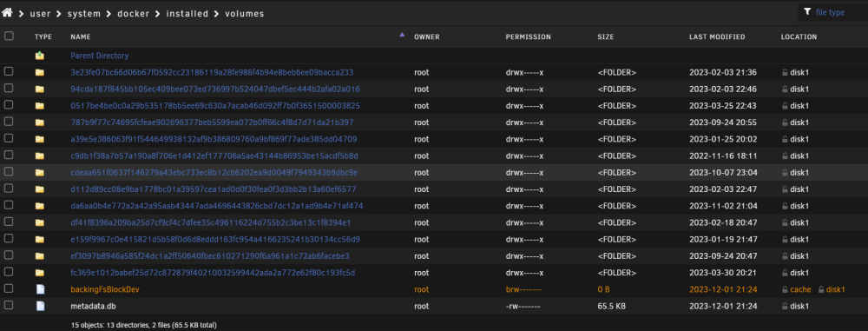Open folder da6aa0b4e772a2a42a95aab43447ada4
The image size is (868, 331).
(x=216, y=206)
